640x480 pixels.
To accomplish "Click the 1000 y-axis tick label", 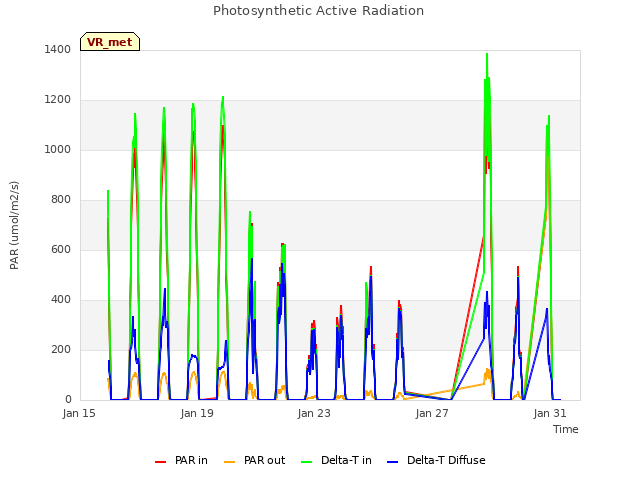I will [x=58, y=149].
